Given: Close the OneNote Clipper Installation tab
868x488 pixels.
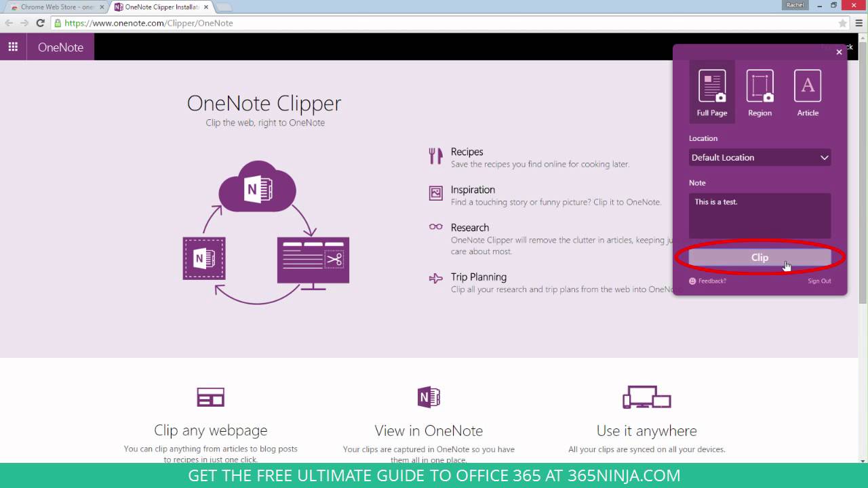Looking at the screenshot, I should click(x=206, y=7).
